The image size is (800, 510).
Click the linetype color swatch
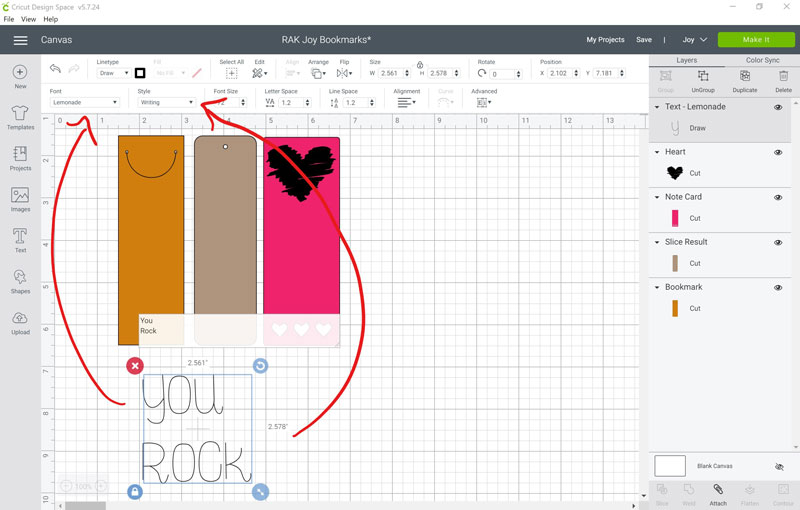(x=140, y=73)
